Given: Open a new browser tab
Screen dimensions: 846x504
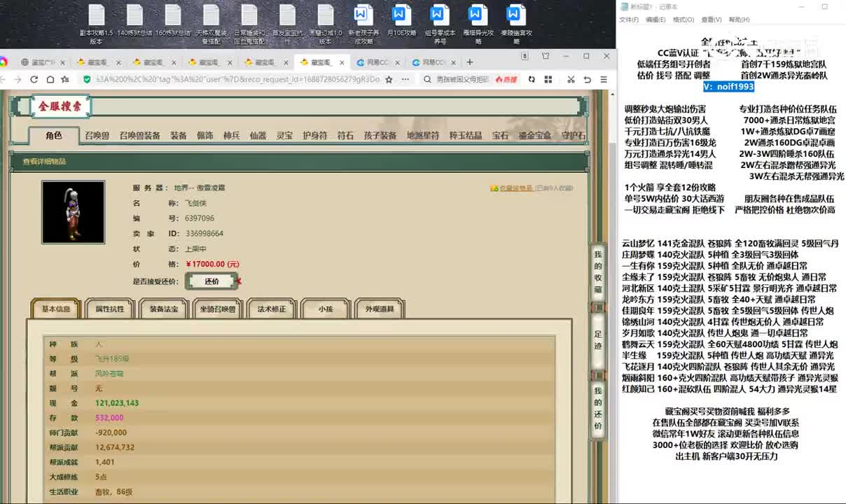Looking at the screenshot, I should pyautogui.click(x=469, y=62).
